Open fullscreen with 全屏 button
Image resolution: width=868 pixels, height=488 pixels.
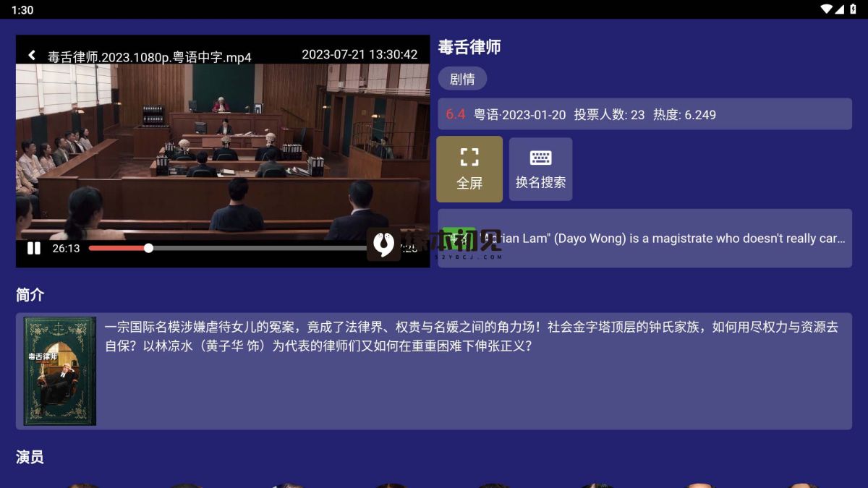tap(469, 169)
